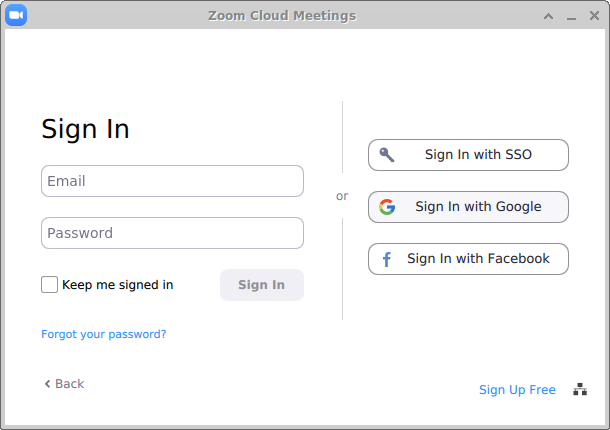610x430 pixels.
Task: Choose Sign In with Facebook
Action: coord(468,259)
